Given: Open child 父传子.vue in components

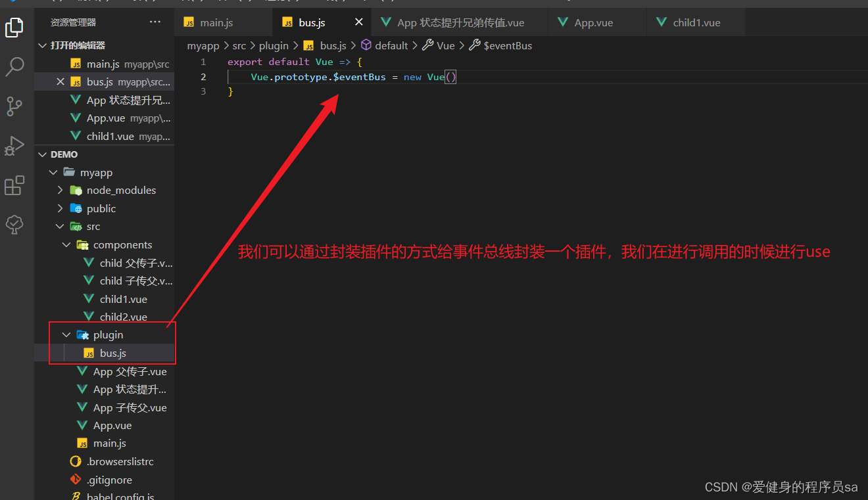Looking at the screenshot, I should 104,263.
